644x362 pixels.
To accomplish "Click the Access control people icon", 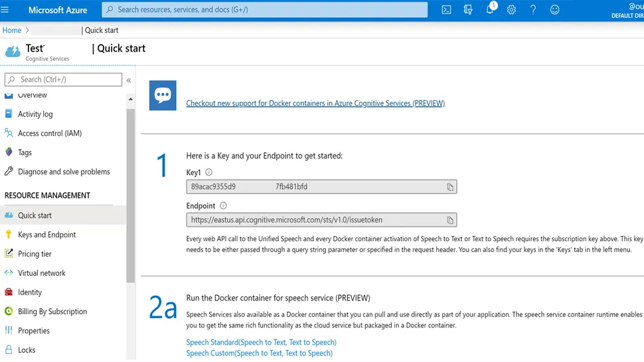I will pos(9,133).
